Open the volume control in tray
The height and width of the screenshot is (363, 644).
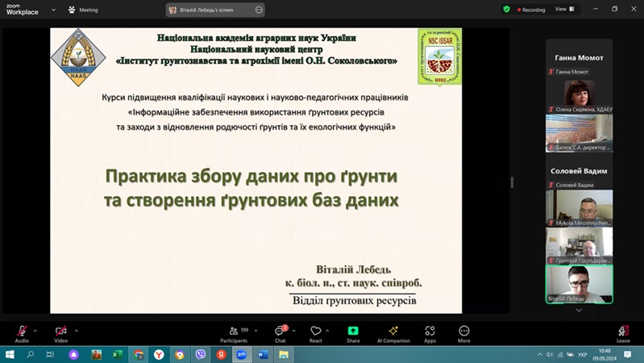pos(549,354)
